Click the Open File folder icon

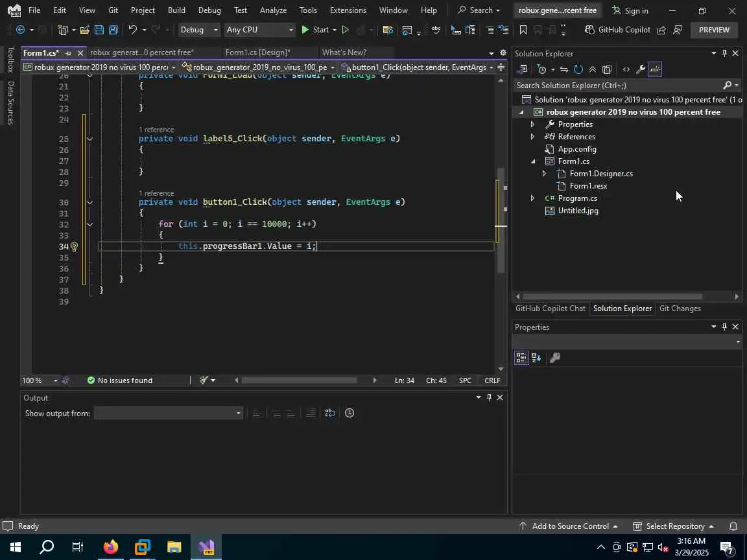coord(85,30)
